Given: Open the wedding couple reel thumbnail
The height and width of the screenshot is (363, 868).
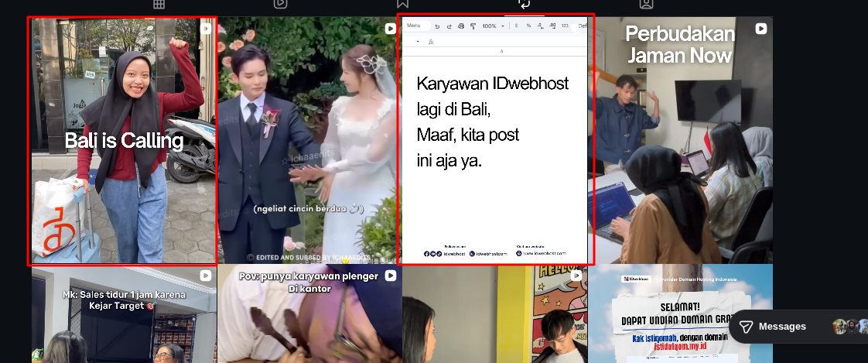Looking at the screenshot, I should point(309,140).
